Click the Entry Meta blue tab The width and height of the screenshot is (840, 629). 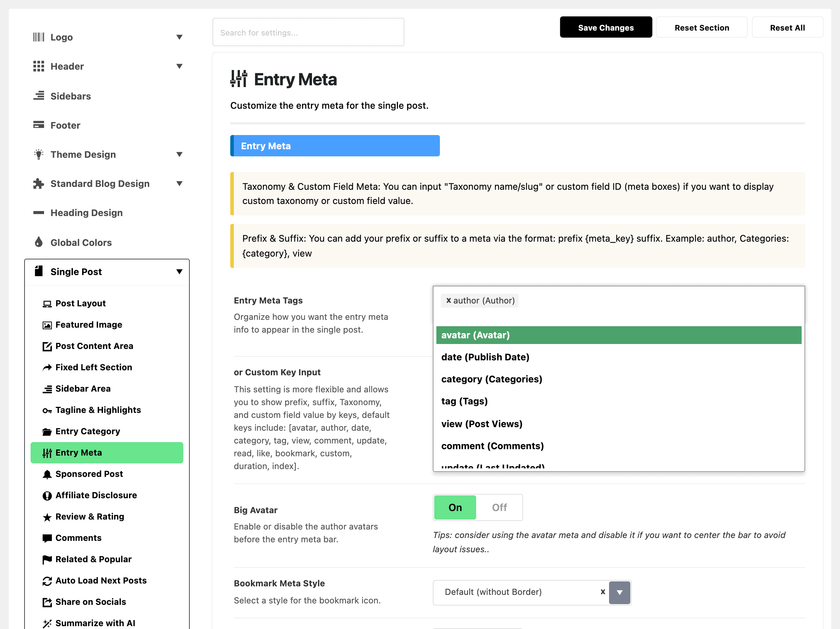tap(335, 146)
